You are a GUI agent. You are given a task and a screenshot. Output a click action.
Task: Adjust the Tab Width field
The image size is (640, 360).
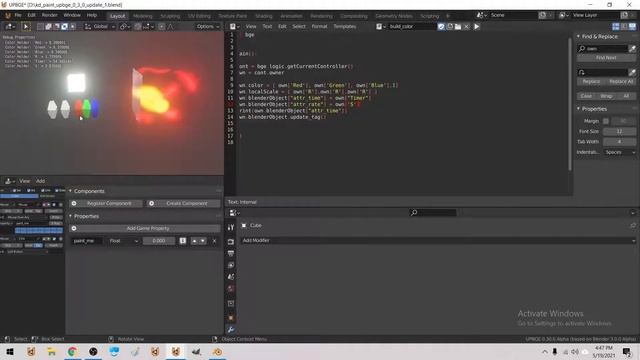(x=619, y=142)
